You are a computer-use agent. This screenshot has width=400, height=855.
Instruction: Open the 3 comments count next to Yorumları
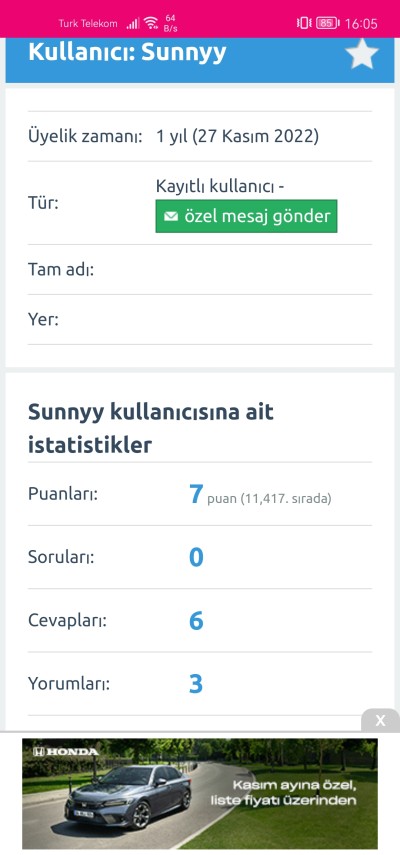[196, 684]
